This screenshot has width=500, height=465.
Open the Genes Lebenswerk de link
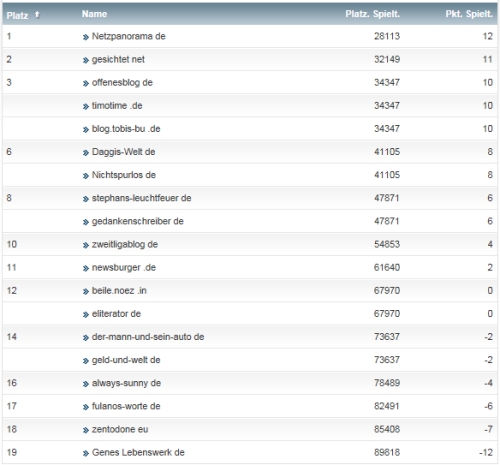(x=138, y=452)
